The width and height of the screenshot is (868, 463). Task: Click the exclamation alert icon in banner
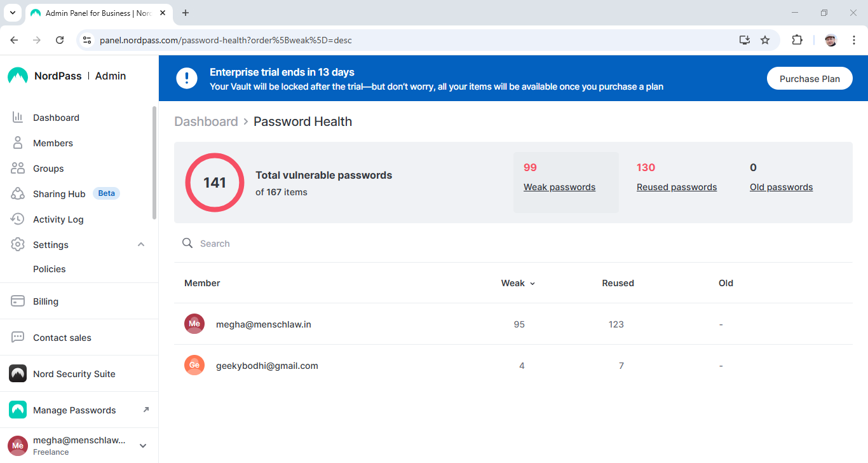[x=186, y=78]
